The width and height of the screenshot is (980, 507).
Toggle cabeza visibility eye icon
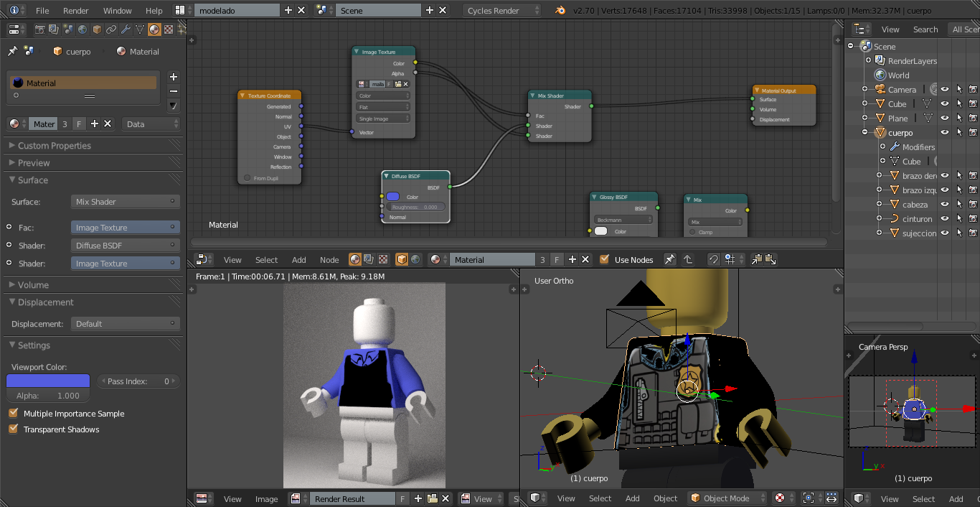tap(945, 205)
